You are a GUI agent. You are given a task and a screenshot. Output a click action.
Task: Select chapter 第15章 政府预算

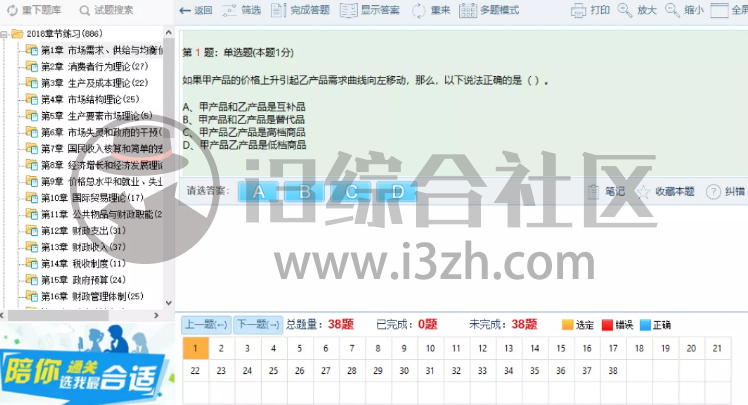(83, 280)
